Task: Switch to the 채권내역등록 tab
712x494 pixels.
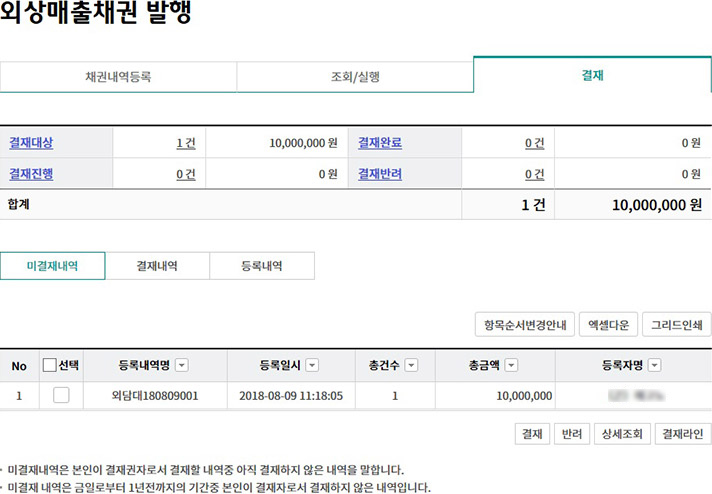Action: point(118,76)
